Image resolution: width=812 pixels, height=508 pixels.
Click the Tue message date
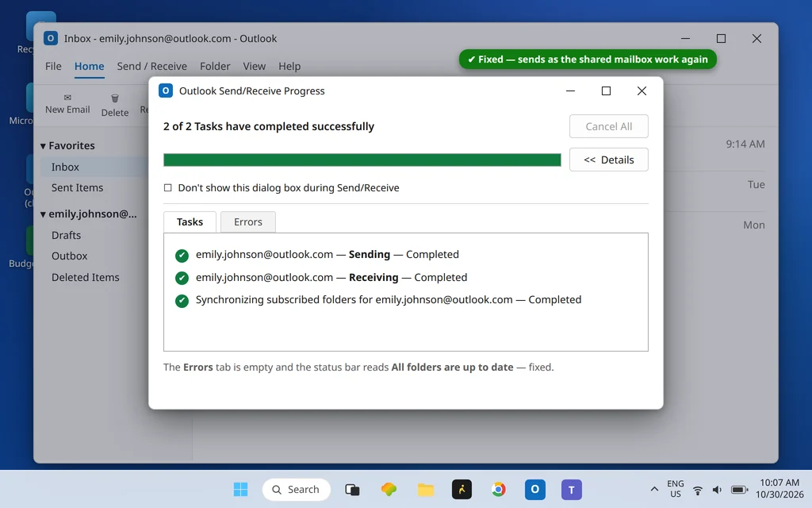coord(756,184)
